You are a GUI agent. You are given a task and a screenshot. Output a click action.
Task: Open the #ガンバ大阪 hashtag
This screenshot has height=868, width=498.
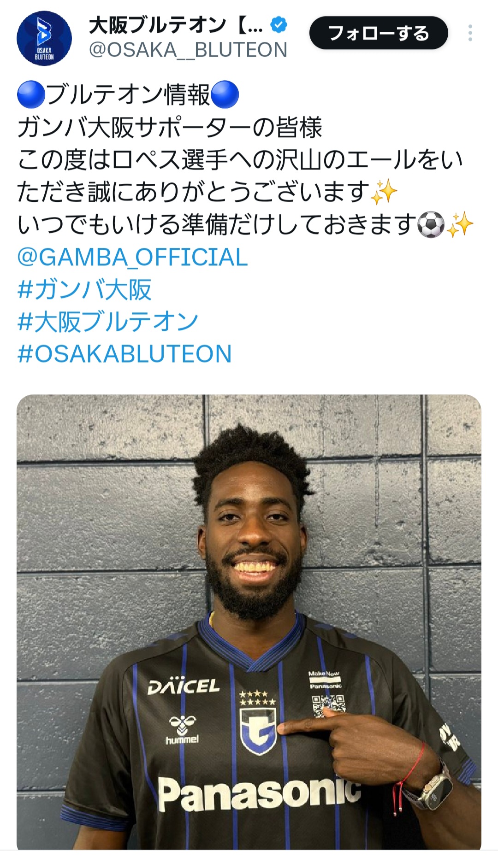pyautogui.click(x=84, y=289)
